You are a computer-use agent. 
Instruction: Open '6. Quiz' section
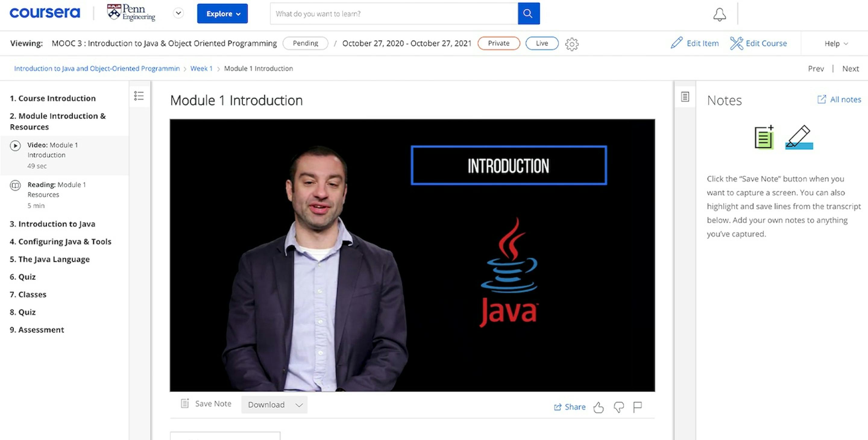pyautogui.click(x=23, y=277)
